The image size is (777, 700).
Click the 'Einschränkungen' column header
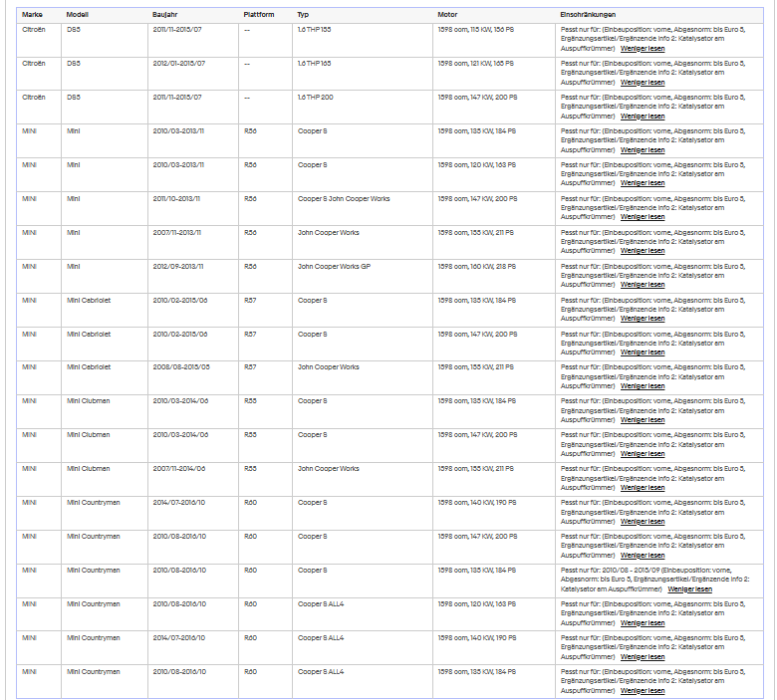coord(588,15)
